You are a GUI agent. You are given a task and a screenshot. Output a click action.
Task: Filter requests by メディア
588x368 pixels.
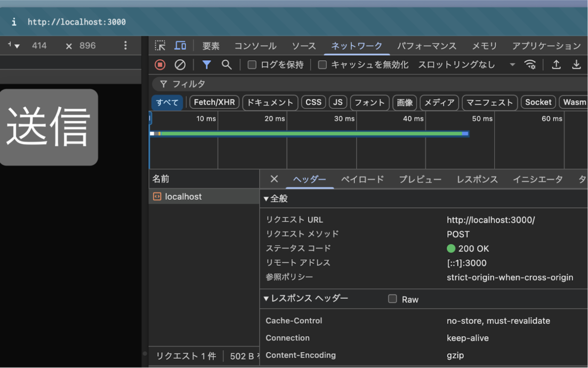[440, 102]
